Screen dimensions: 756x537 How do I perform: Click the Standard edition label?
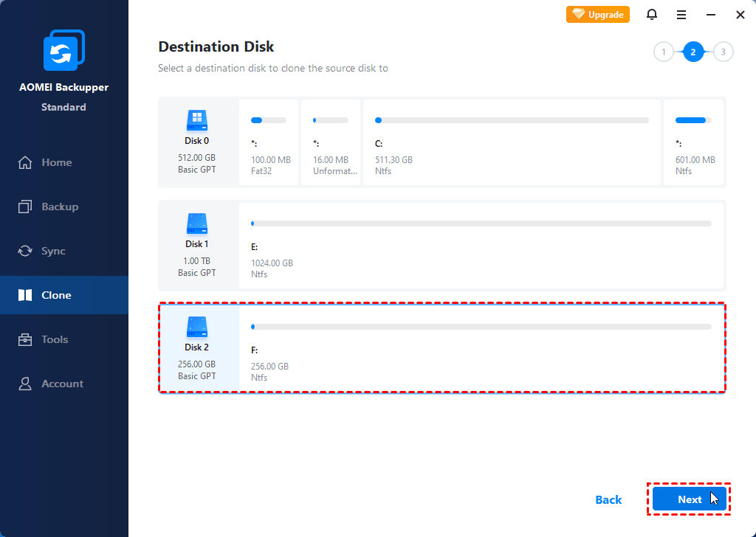(x=63, y=107)
